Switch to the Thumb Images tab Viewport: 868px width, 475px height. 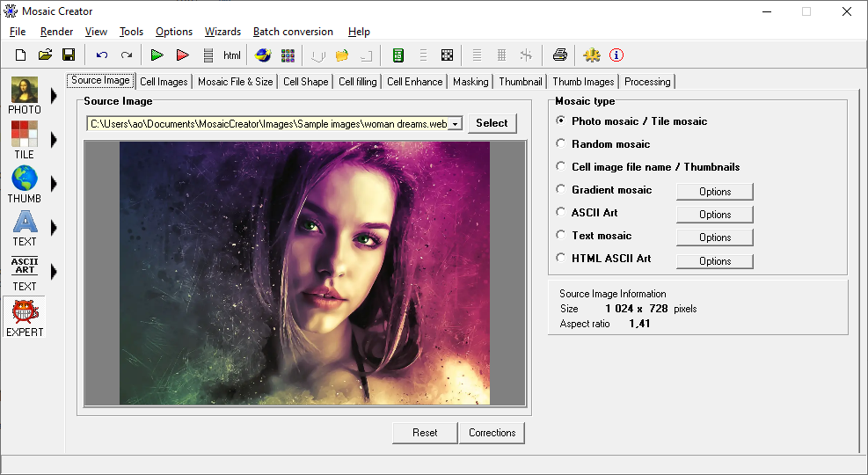pyautogui.click(x=583, y=82)
